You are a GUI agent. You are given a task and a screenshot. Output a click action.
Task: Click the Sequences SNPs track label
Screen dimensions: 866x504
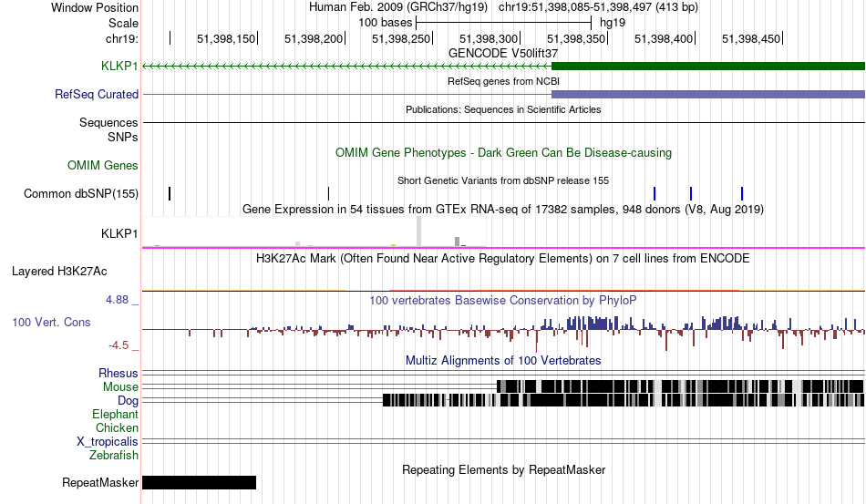pos(108,129)
